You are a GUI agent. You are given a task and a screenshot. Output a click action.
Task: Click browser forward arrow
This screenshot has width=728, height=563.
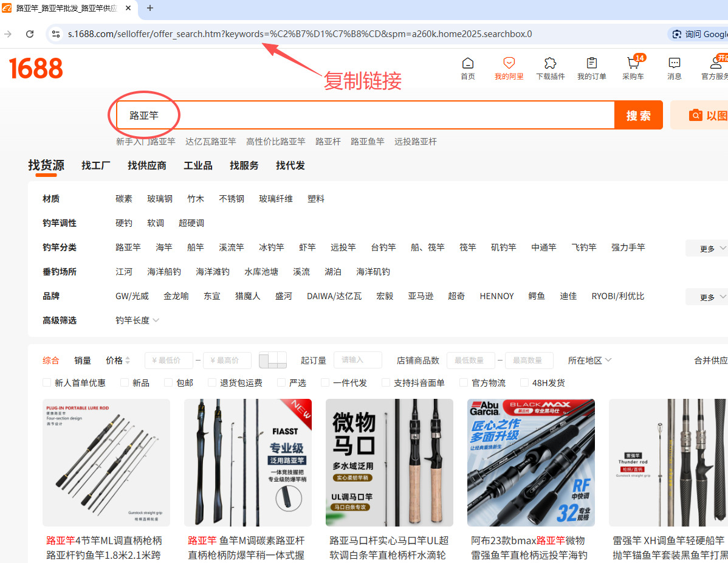pyautogui.click(x=8, y=34)
